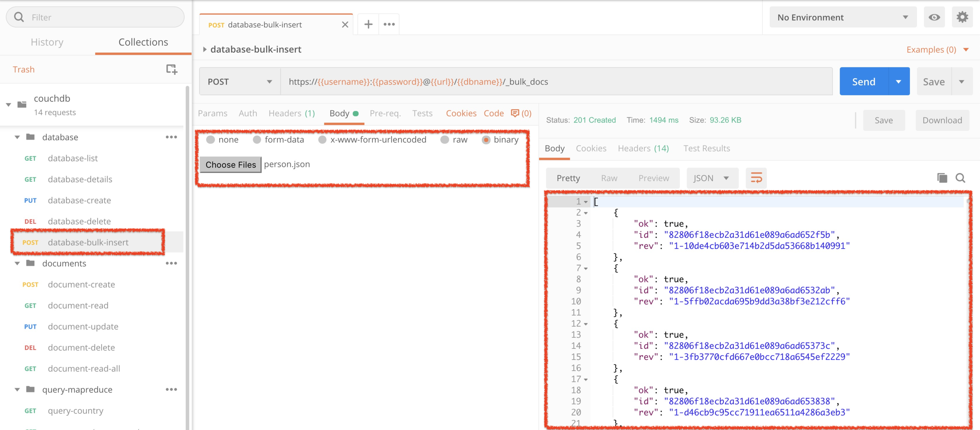Image resolution: width=980 pixels, height=430 pixels.
Task: Select the raw body type
Action: [445, 140]
